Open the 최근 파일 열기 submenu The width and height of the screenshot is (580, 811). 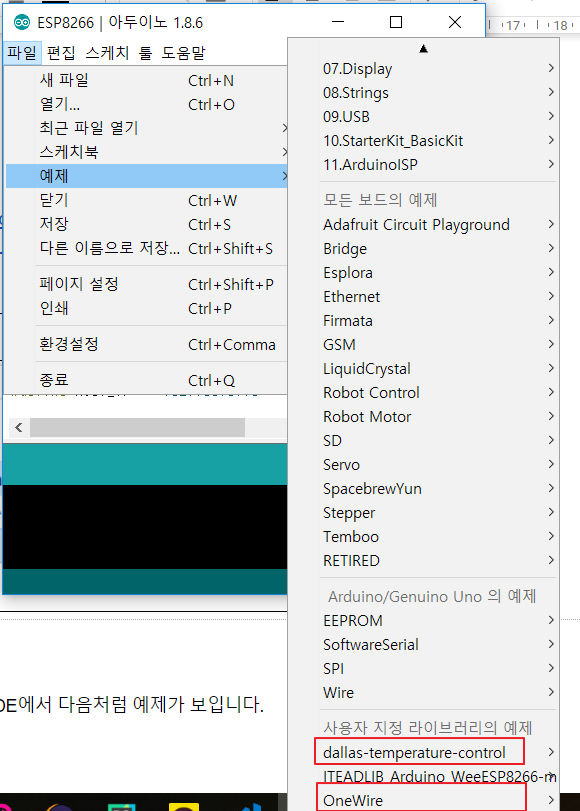(146, 128)
